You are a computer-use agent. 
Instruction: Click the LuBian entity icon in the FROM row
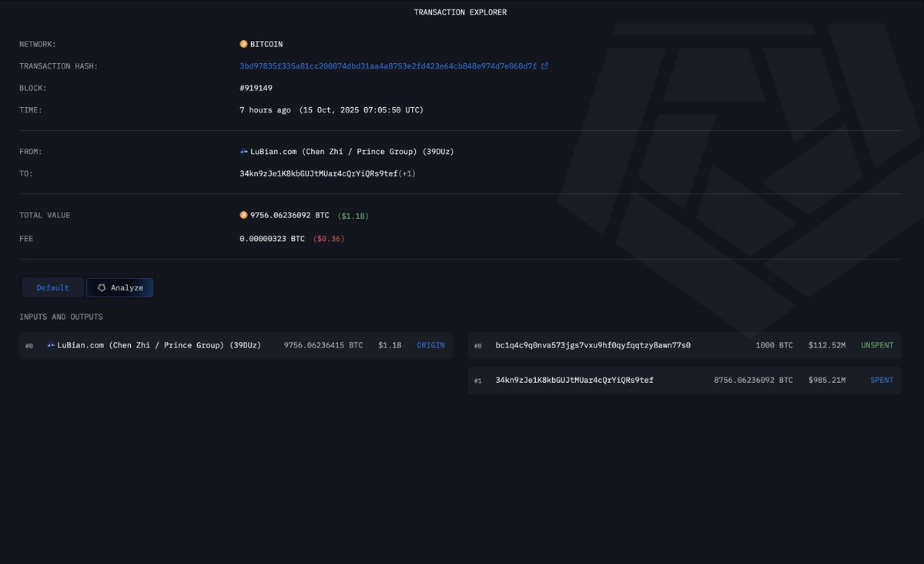[x=244, y=152]
